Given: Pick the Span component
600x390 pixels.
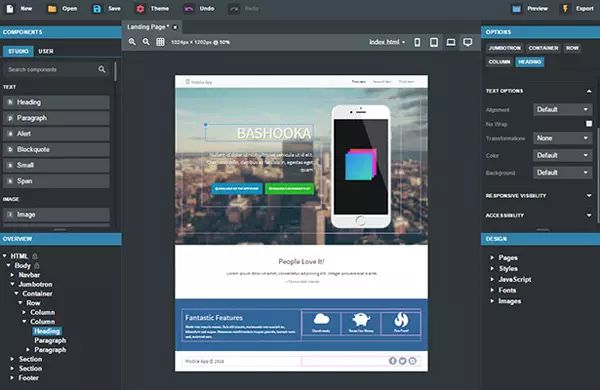Looking at the screenshot, I should pyautogui.click(x=56, y=181).
